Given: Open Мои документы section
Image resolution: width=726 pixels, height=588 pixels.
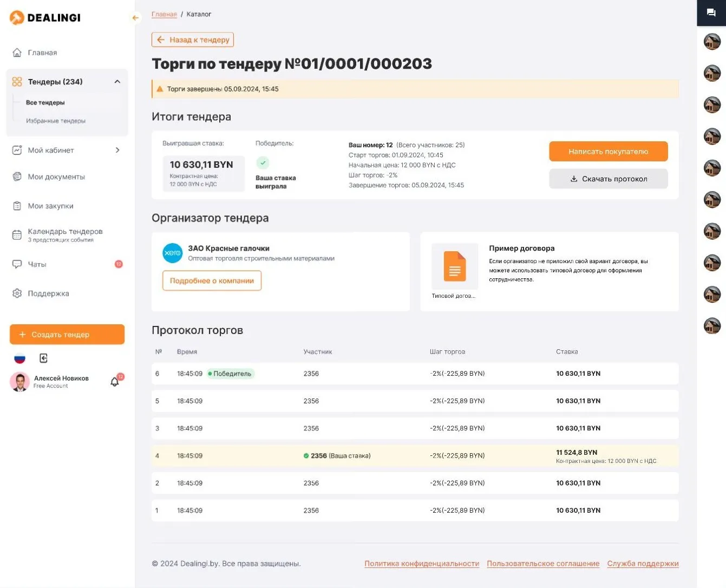Looking at the screenshot, I should click(x=56, y=177).
